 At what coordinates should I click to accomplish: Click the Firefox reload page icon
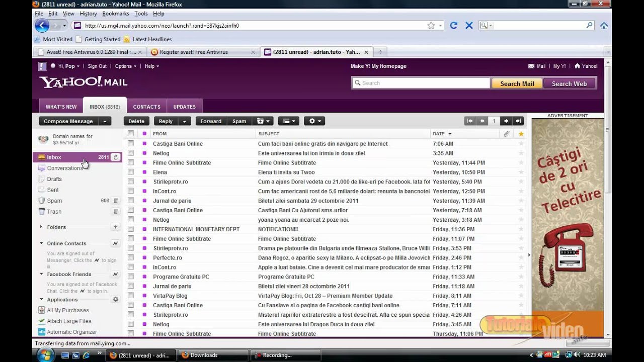(453, 26)
